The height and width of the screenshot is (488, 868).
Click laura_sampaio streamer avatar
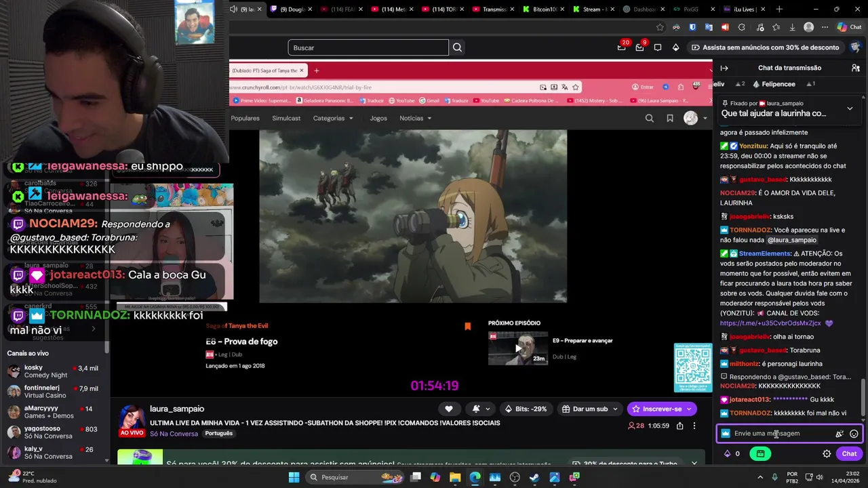132,419
